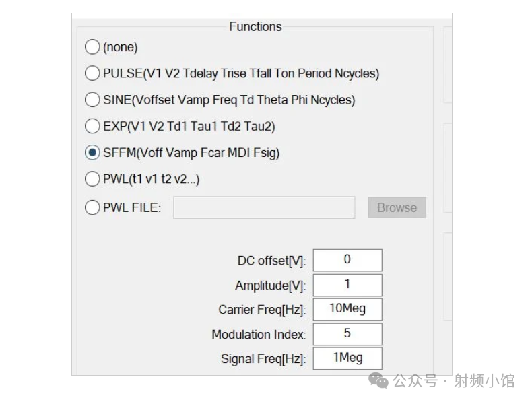532x402 pixels.
Task: Focus the Amplitude value input
Action: click(x=347, y=285)
